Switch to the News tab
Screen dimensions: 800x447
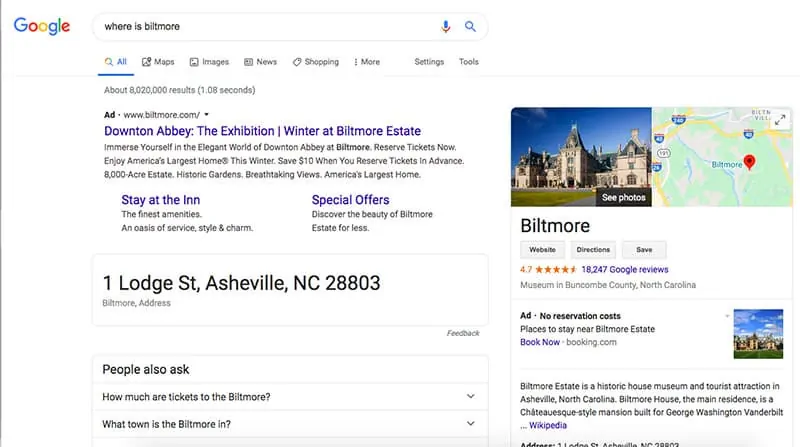261,62
